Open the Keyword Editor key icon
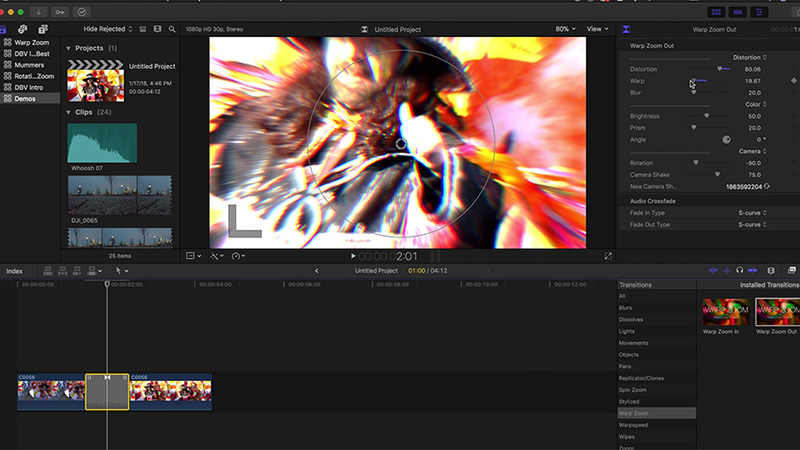The height and width of the screenshot is (450, 800). 61,12
